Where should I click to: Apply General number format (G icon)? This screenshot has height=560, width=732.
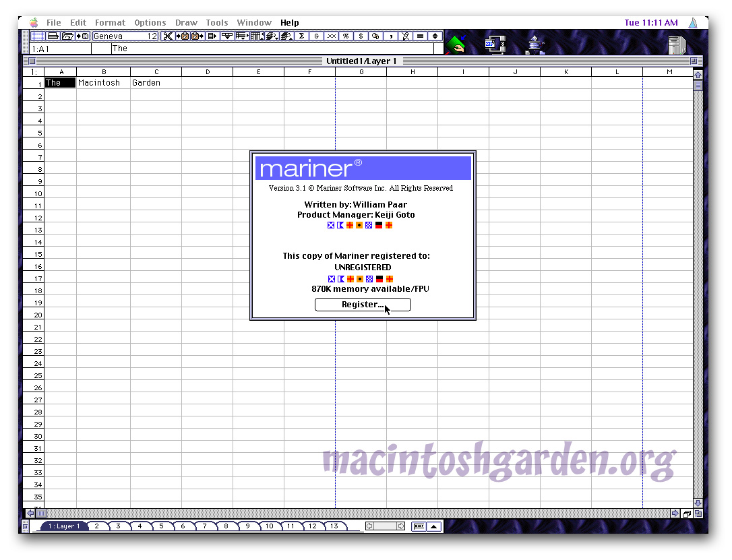[x=317, y=36]
